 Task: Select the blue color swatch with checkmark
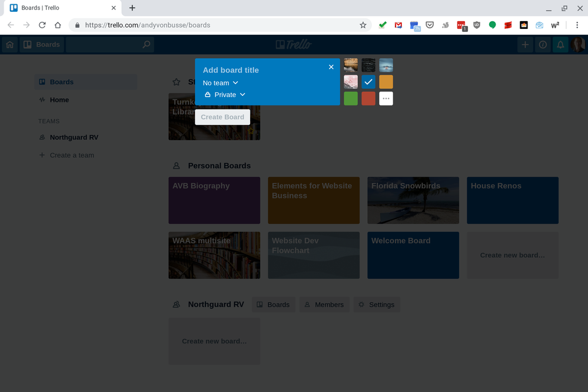[368, 82]
